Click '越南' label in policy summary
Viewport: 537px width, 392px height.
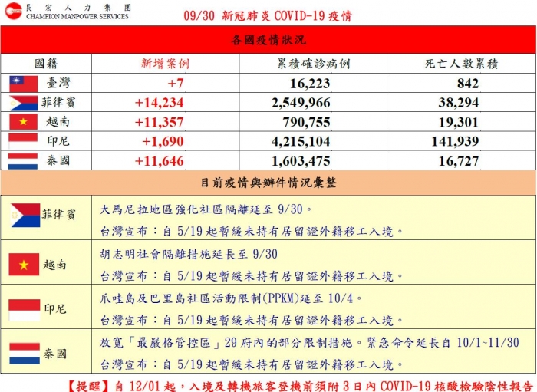54,265
